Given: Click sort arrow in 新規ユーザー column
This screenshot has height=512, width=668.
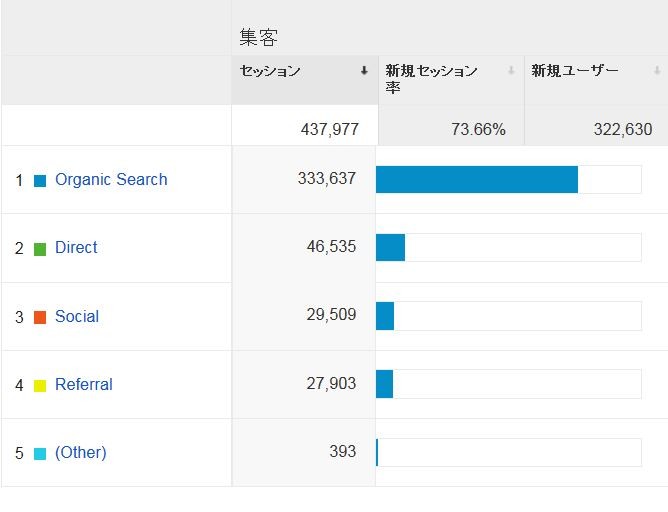Looking at the screenshot, I should pyautogui.click(x=657, y=71).
